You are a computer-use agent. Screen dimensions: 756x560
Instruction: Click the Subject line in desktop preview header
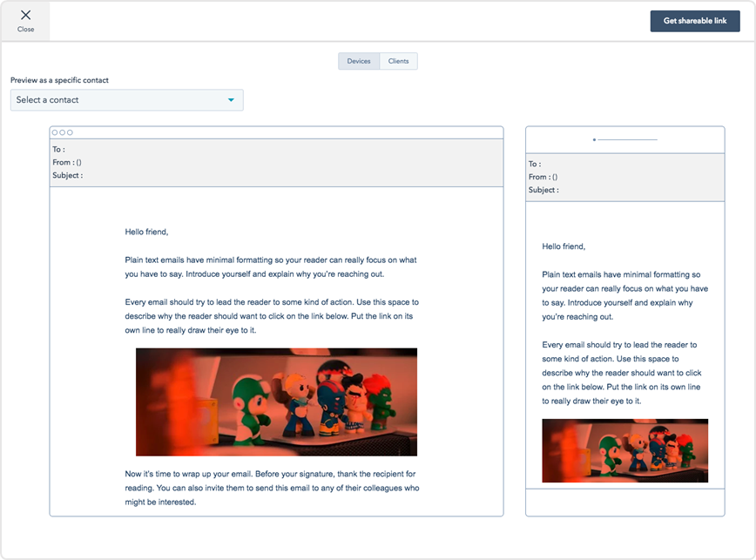click(x=68, y=175)
